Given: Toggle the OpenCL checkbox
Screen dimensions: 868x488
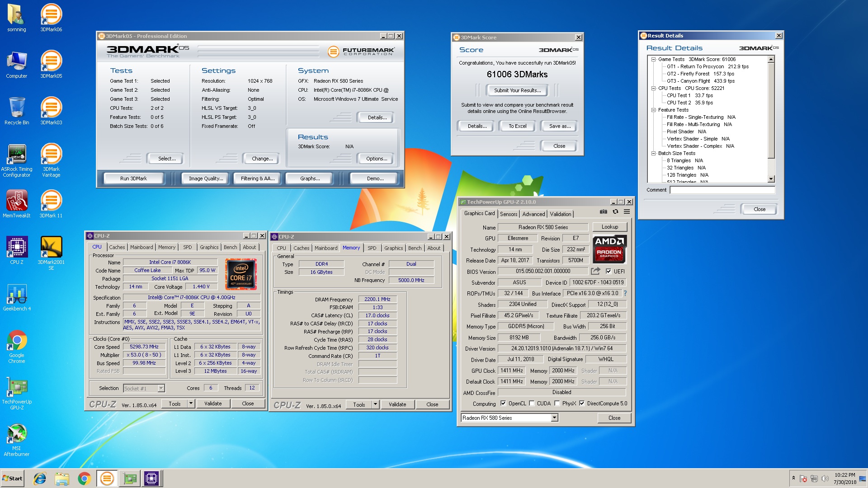Looking at the screenshot, I should point(503,404).
